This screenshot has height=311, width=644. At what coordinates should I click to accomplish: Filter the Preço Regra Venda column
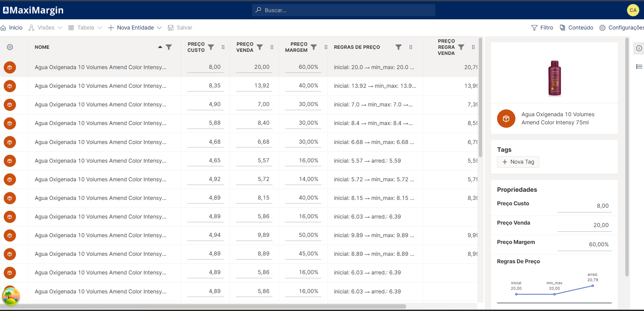[x=461, y=47]
